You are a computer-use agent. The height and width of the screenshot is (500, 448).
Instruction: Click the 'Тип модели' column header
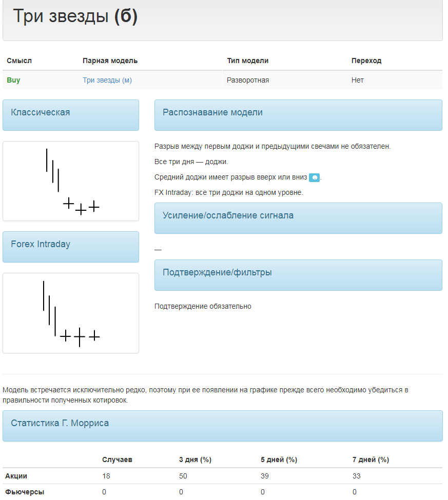(248, 61)
